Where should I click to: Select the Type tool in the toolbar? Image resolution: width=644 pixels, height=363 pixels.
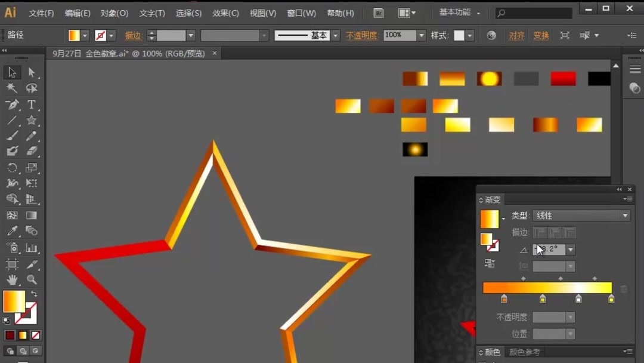(x=32, y=104)
